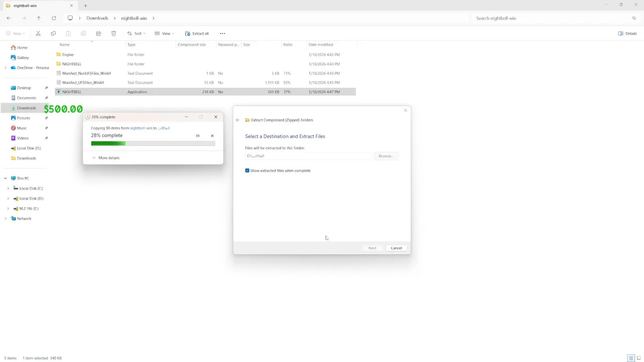Click the green copy progress bar
The image size is (644, 362).
click(x=153, y=144)
